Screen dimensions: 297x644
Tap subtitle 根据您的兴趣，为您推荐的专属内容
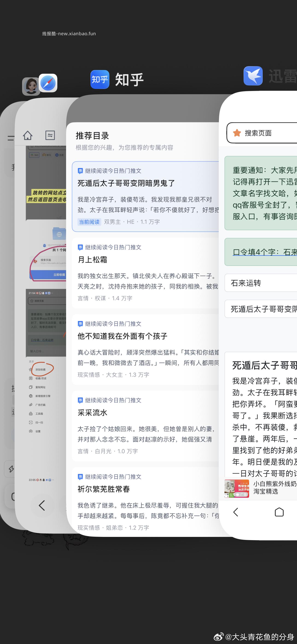tap(125, 147)
